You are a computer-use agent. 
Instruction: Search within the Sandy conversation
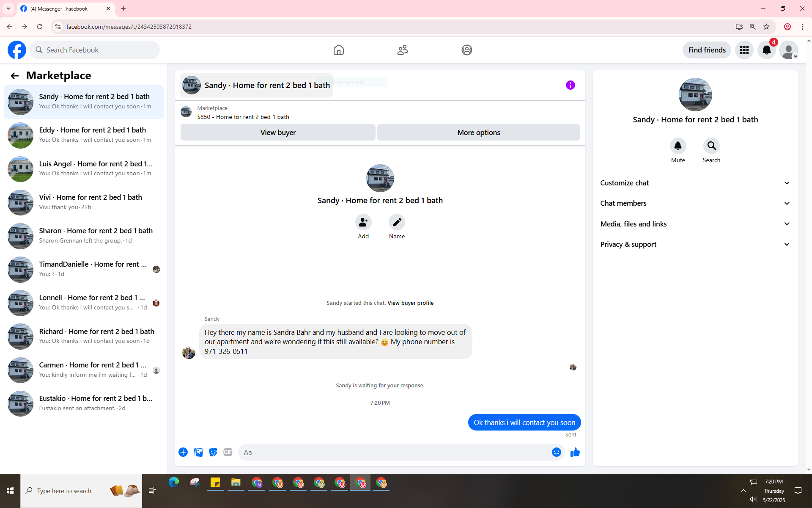[712, 146]
